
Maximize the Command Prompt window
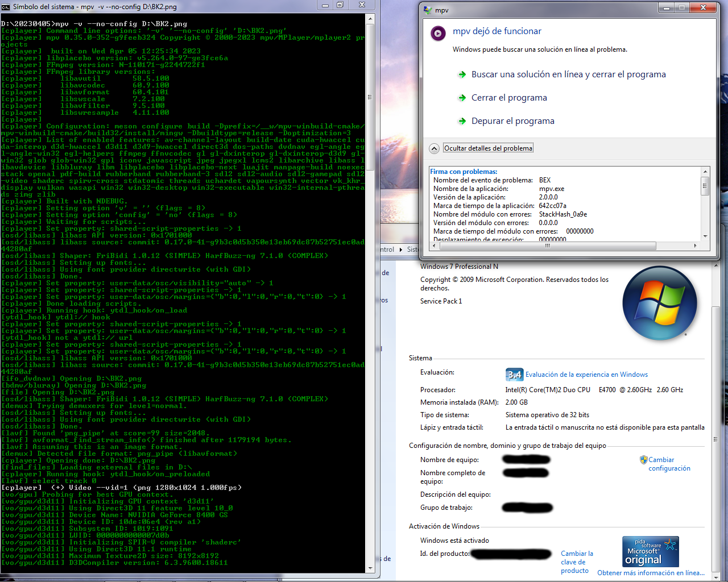(x=340, y=6)
